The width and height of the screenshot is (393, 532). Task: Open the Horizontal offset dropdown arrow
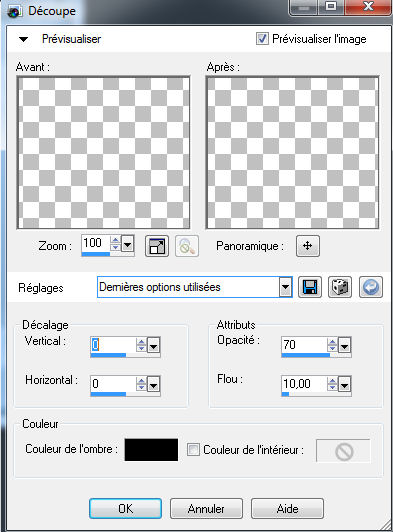coord(153,385)
